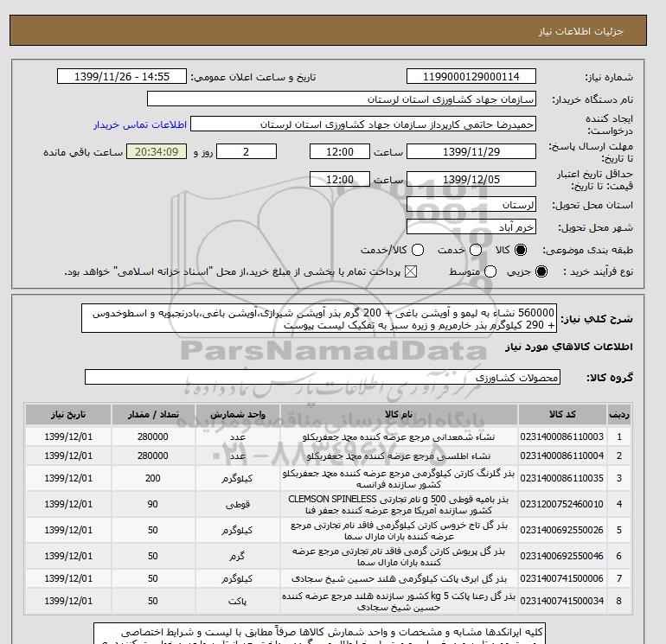Click the notes text box below the table
This screenshot has height=644, width=666.
click(x=319, y=634)
